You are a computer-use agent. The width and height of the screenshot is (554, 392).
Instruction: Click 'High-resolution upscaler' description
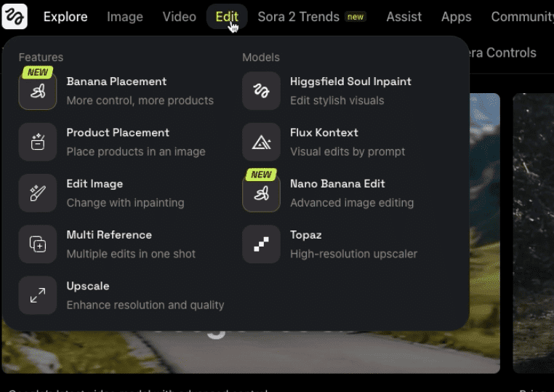click(x=353, y=254)
